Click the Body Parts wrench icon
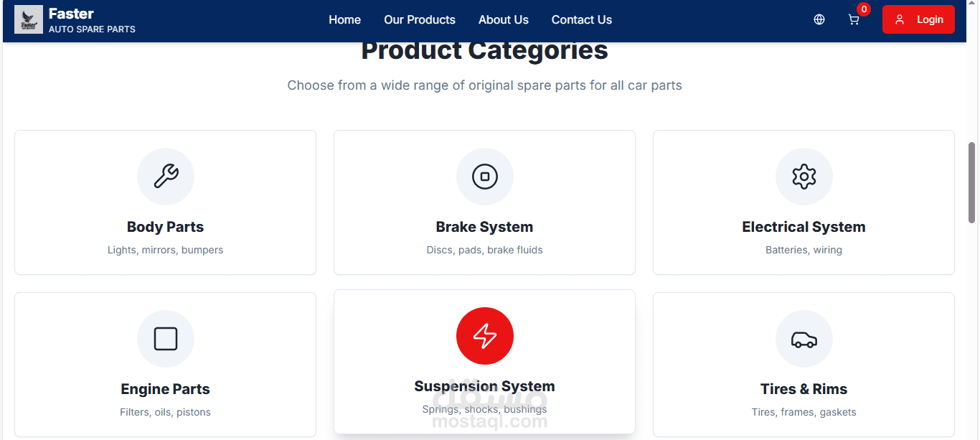This screenshot has width=980, height=440. 166,177
